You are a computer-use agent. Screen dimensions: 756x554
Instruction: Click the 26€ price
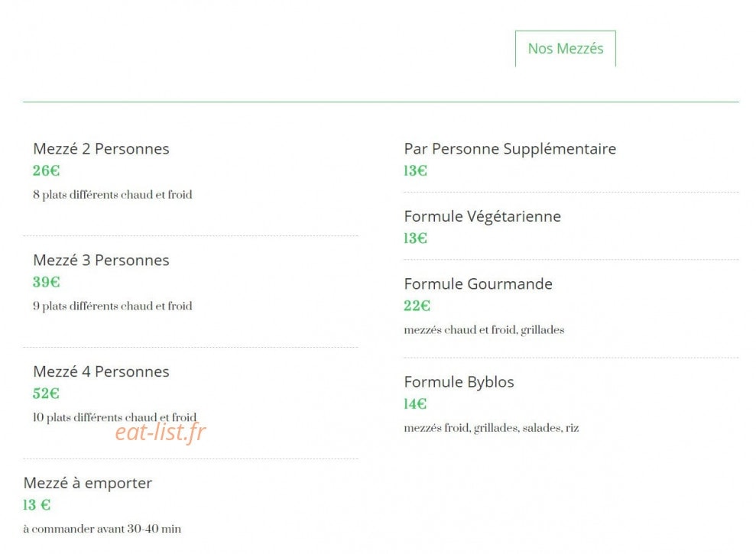[47, 170]
